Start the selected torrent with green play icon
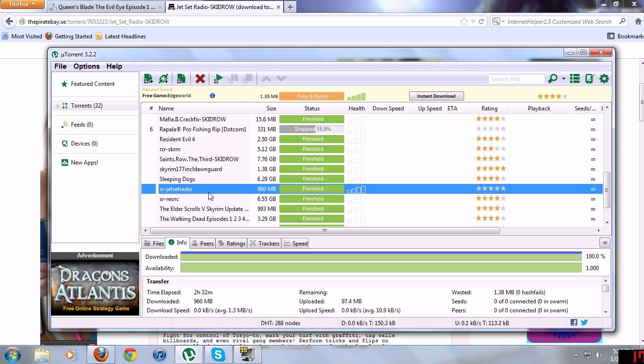 (x=218, y=79)
